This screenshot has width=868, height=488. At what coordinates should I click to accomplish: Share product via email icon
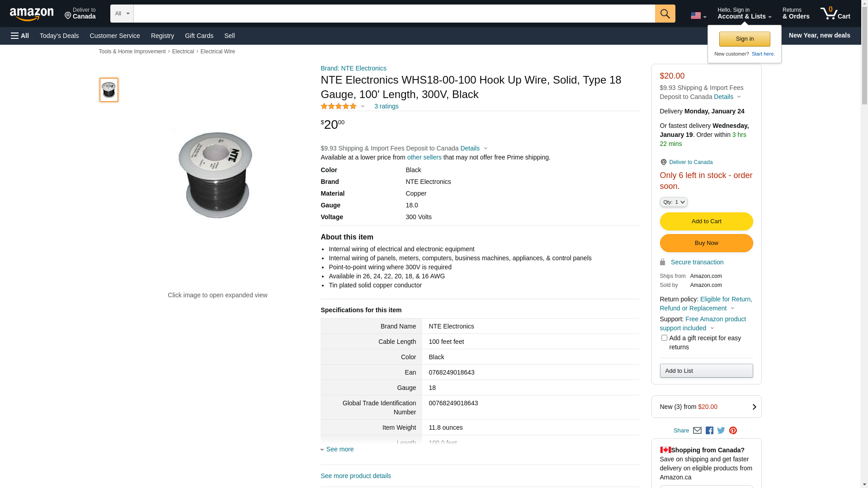click(697, 431)
